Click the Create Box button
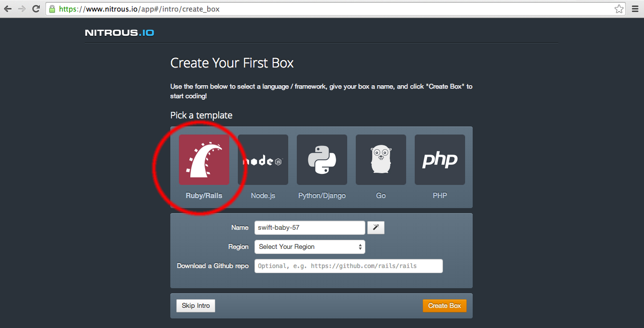Image resolution: width=644 pixels, height=328 pixels. pos(444,306)
